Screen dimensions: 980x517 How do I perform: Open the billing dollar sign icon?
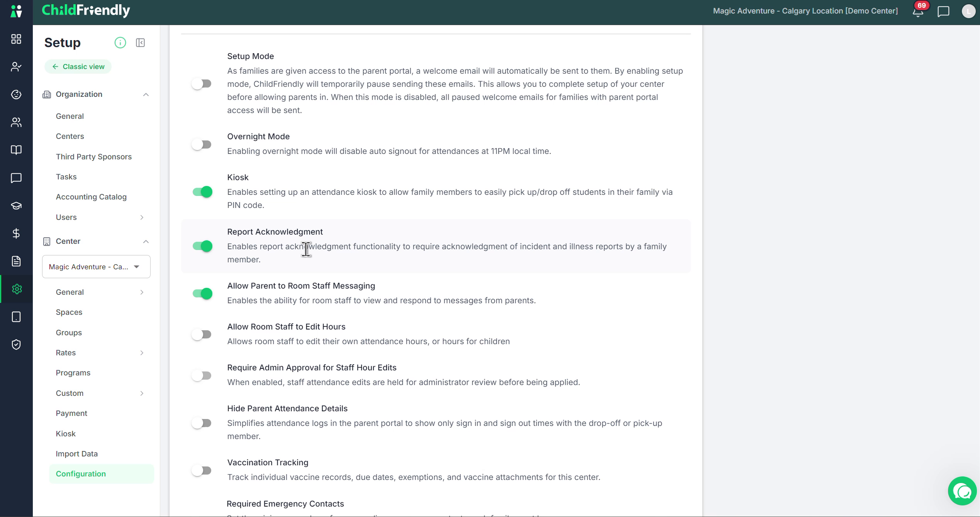pos(16,233)
